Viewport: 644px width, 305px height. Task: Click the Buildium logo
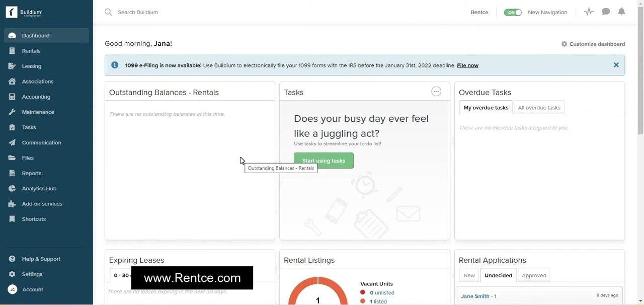[24, 12]
